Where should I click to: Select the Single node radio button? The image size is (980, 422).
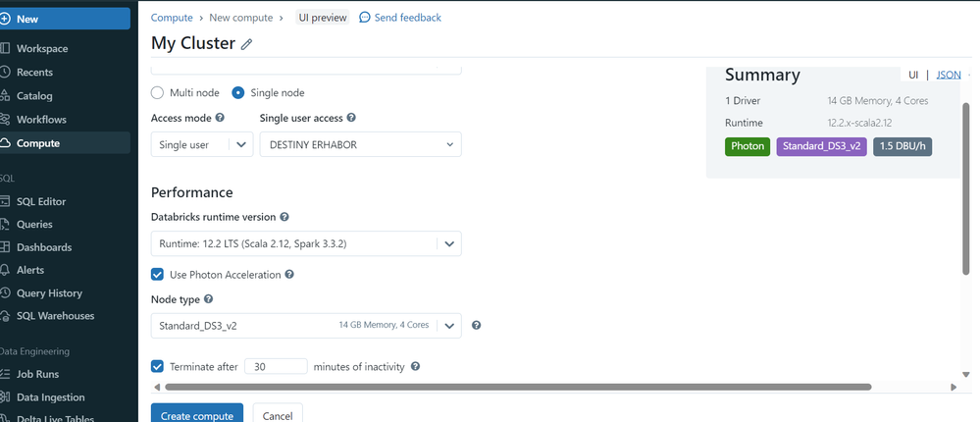(238, 93)
